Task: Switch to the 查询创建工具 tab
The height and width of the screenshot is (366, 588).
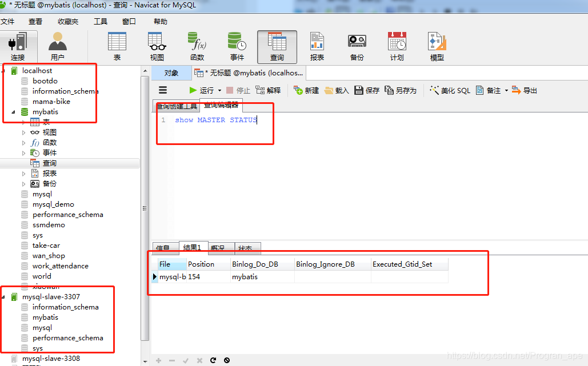Action: 176,106
